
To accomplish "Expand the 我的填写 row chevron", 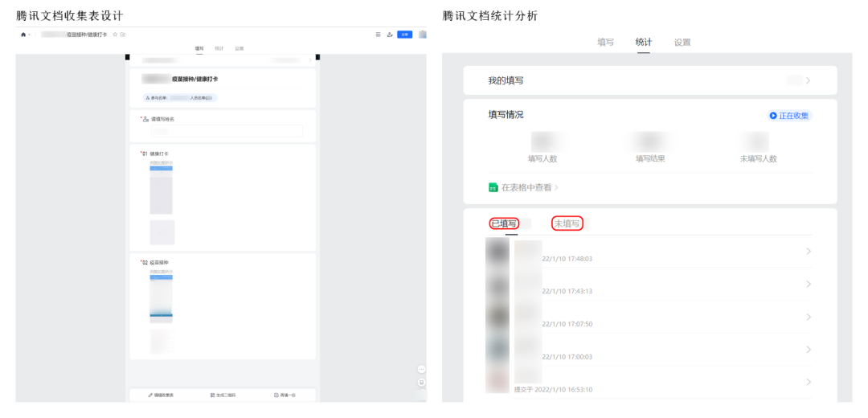I will coord(809,81).
